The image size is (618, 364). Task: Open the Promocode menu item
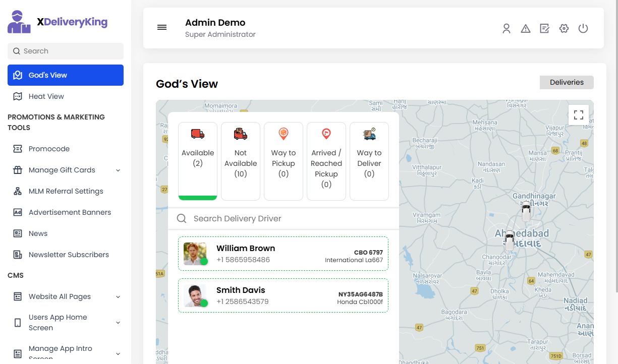[49, 149]
